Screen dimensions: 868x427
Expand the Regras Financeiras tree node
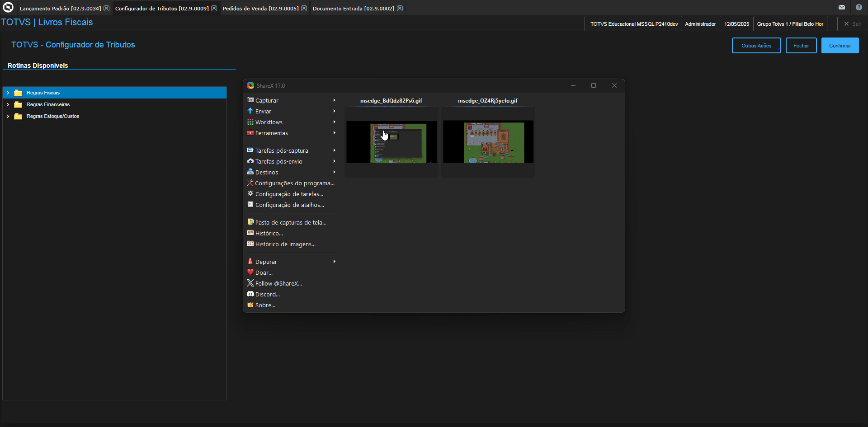click(x=8, y=104)
